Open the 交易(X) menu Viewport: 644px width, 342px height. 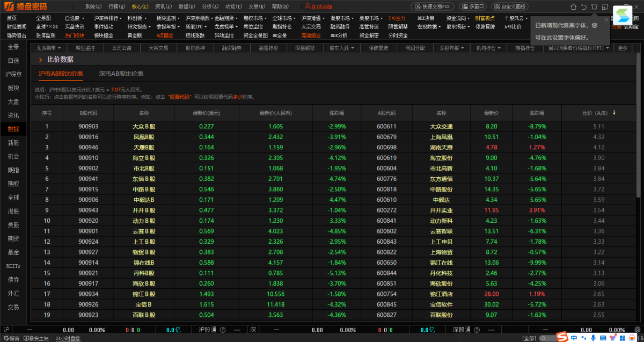tap(257, 7)
